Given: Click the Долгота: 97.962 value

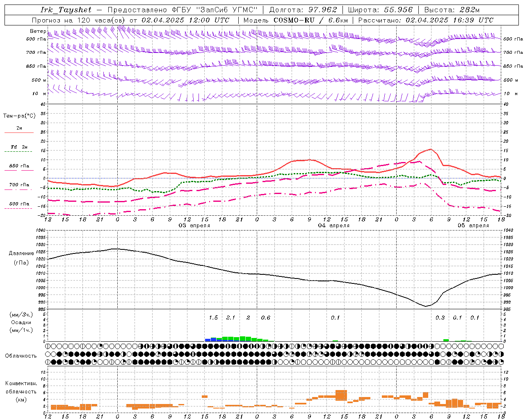Looking at the screenshot, I should tap(303, 10).
